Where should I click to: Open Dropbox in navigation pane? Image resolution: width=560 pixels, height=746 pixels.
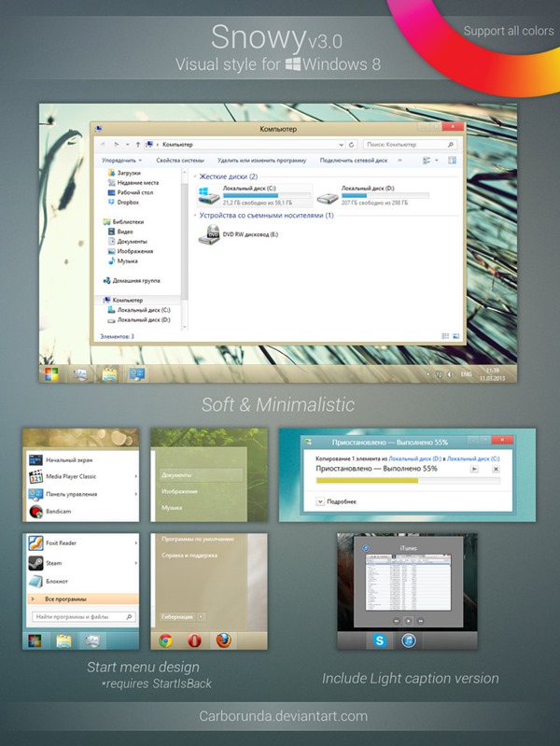(x=123, y=203)
